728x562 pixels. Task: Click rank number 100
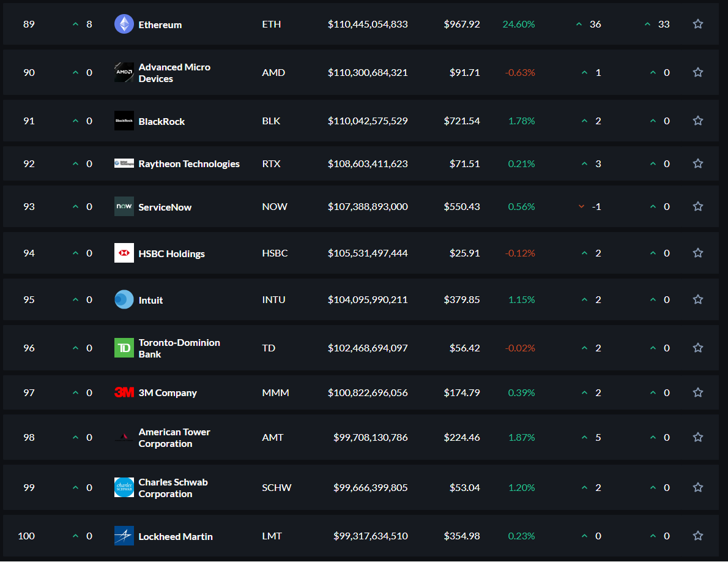26,536
